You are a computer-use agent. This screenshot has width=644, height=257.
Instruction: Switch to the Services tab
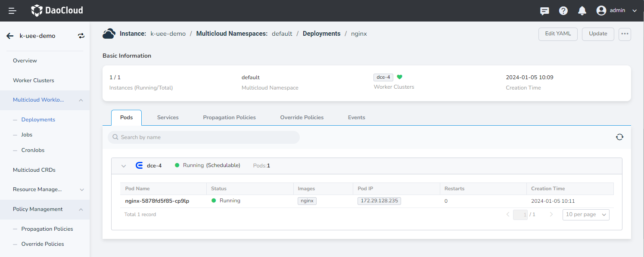(168, 118)
